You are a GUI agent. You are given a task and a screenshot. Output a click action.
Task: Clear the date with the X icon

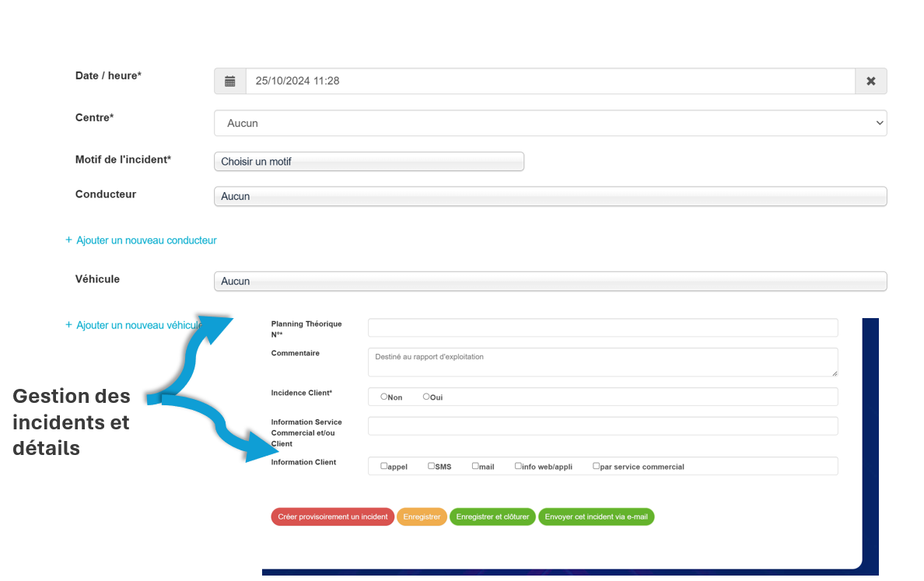coord(871,81)
